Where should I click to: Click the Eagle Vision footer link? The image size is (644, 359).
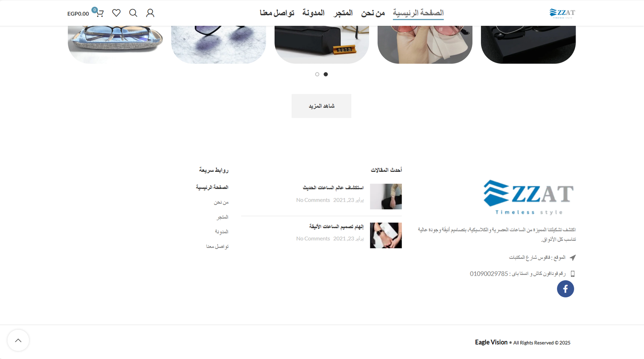click(x=491, y=342)
